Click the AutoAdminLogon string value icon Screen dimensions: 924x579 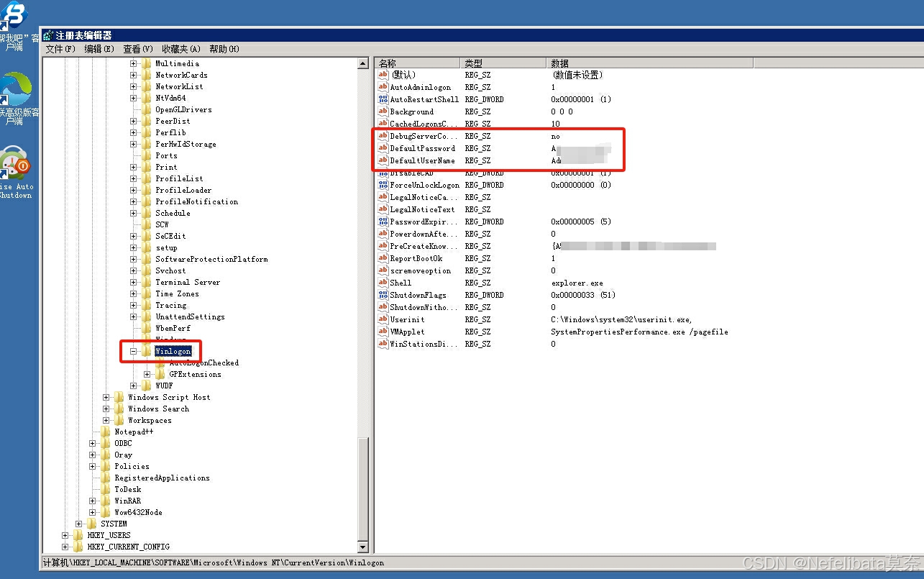[x=383, y=87]
